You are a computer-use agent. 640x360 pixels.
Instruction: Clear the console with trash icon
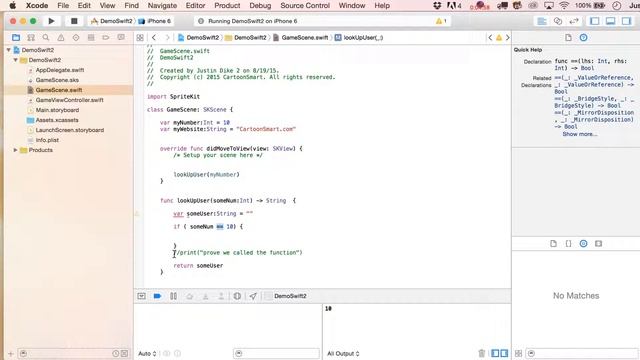(482, 353)
